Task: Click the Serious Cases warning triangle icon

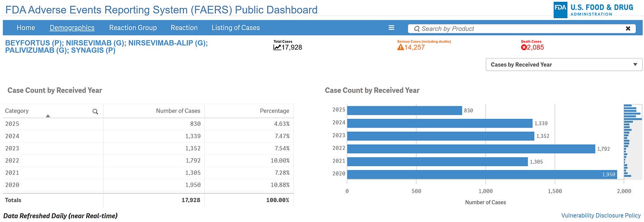Action: [x=401, y=47]
